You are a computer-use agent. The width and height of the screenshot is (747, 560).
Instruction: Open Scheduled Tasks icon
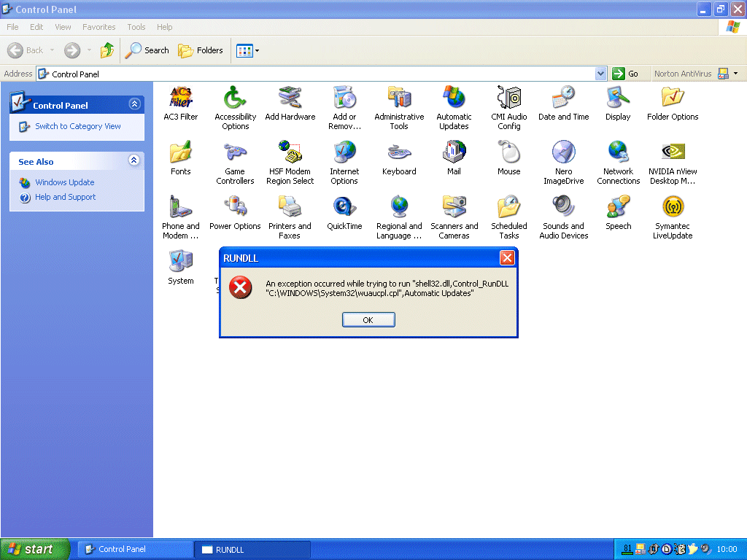pos(508,207)
